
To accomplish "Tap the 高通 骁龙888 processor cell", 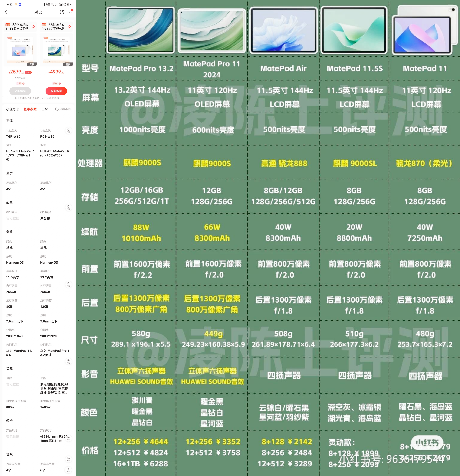I will [284, 163].
